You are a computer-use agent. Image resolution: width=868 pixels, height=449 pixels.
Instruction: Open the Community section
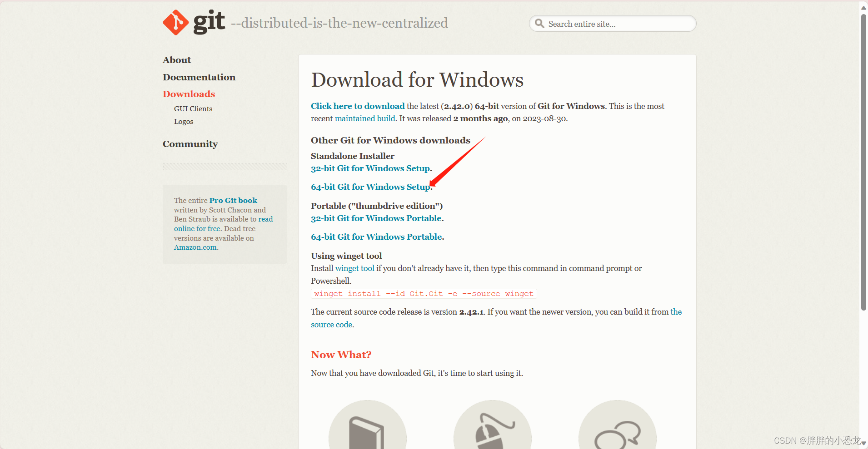click(x=190, y=144)
